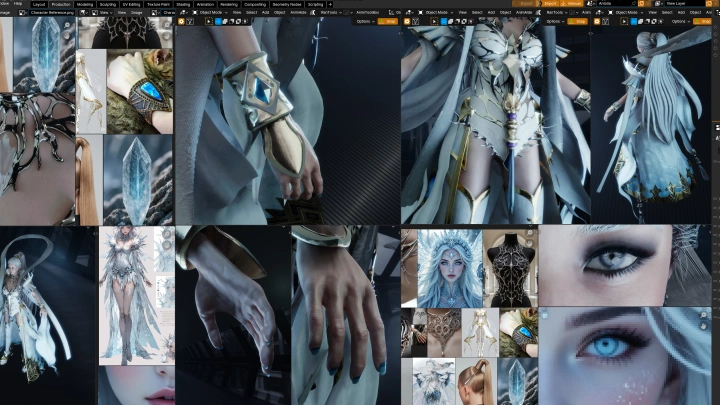Viewport: 720px width, 405px height.
Task: Click the black filigree corset mannequin reference
Action: point(510,269)
